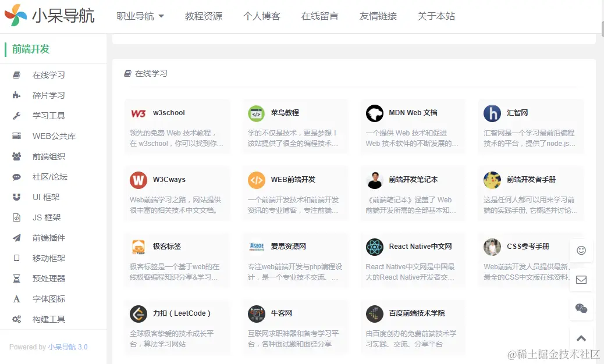Jump to 碎片学习 sidebar section

point(48,95)
